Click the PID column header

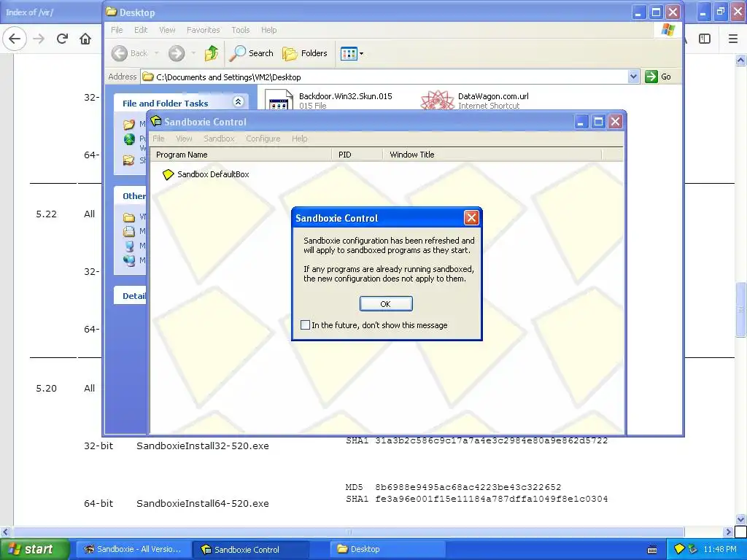[x=357, y=155]
